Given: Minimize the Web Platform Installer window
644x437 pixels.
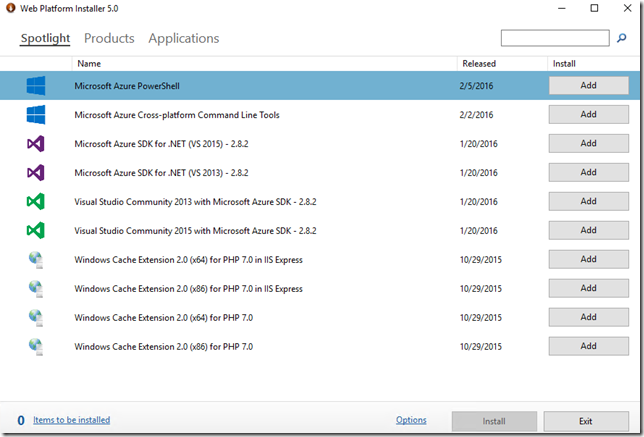Looking at the screenshot, I should (x=562, y=8).
